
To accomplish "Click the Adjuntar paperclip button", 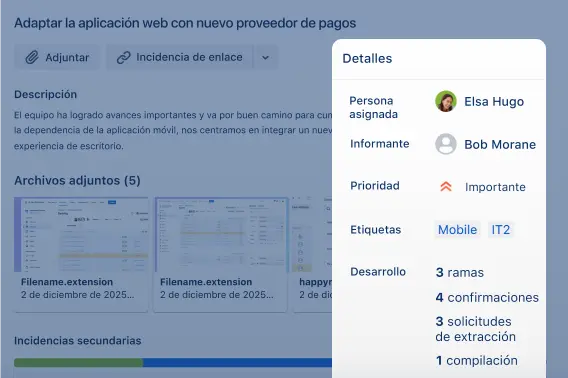I will tap(57, 57).
